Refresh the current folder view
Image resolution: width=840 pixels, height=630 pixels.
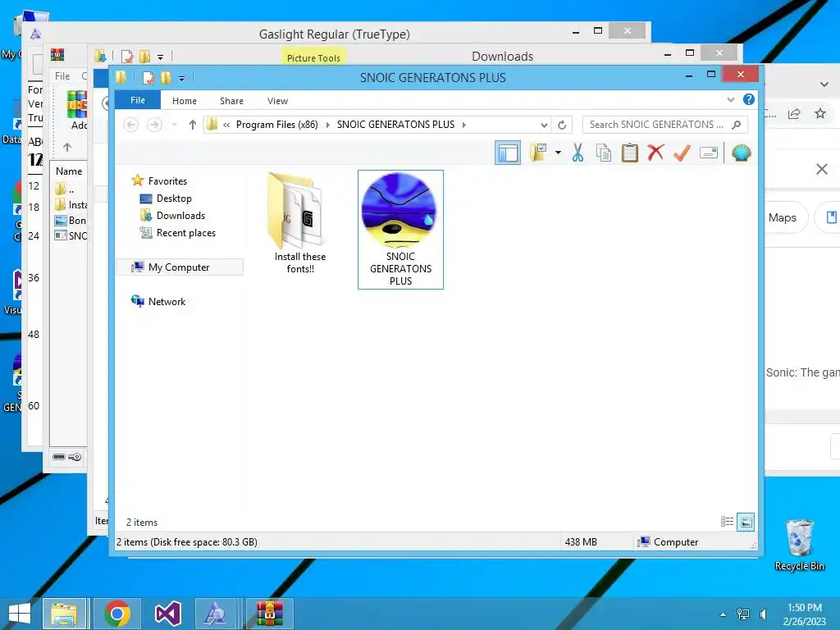[x=561, y=125]
